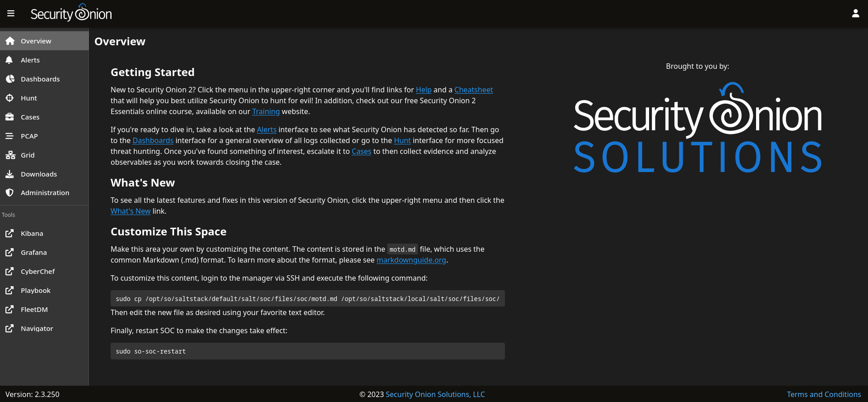Viewport: 868px width, 402px height.
Task: Open Terms and Conditions in footer
Action: pyautogui.click(x=824, y=394)
